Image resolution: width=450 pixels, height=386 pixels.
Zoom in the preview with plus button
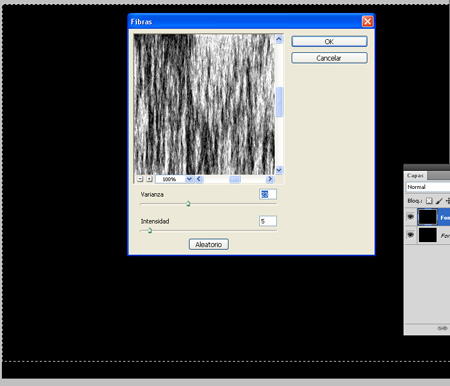[149, 179]
